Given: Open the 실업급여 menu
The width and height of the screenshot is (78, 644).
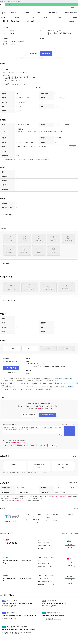Looking at the screenshot, I should [39, 12].
